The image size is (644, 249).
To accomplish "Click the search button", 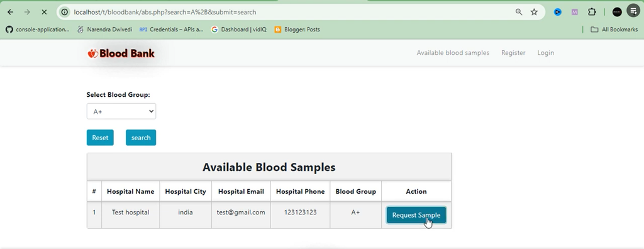I will coord(141,138).
